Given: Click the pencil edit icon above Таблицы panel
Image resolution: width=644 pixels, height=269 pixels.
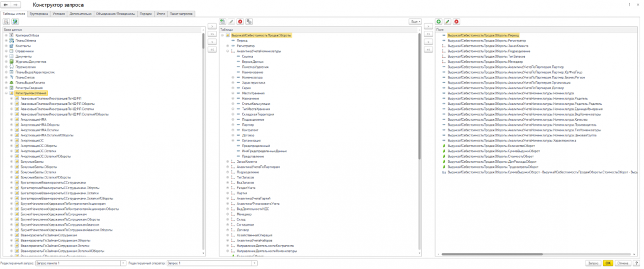Looking at the screenshot, I should pyautogui.click(x=231, y=21).
